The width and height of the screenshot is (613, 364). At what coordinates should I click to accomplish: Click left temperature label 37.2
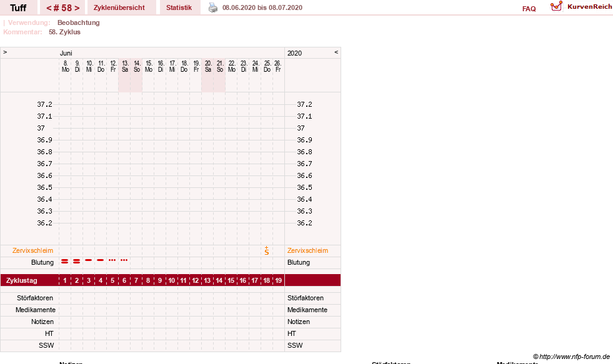tap(44, 104)
